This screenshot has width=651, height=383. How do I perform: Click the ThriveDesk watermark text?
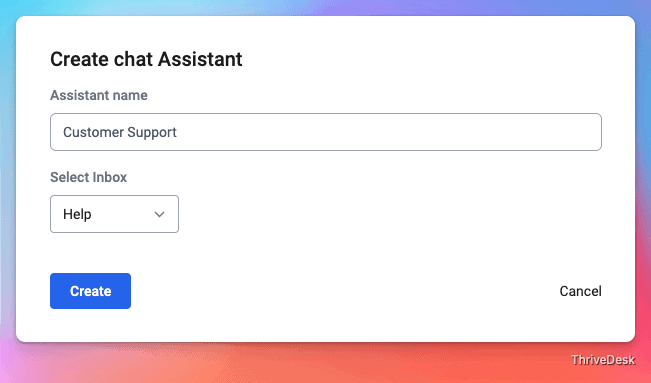[x=603, y=360]
